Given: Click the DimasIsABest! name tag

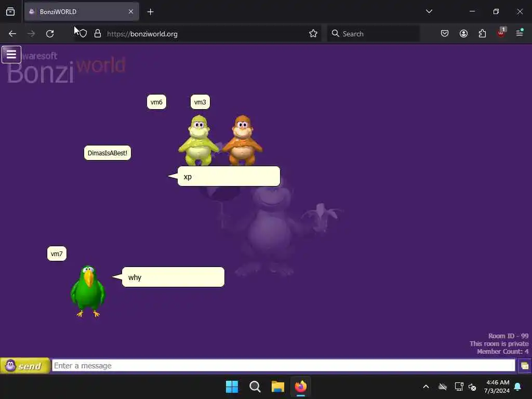Looking at the screenshot, I should (x=107, y=153).
